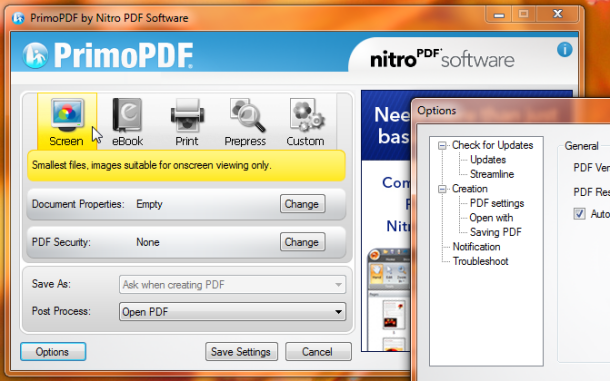Select Notification in Options tree
610x381 pixels.
(x=476, y=247)
